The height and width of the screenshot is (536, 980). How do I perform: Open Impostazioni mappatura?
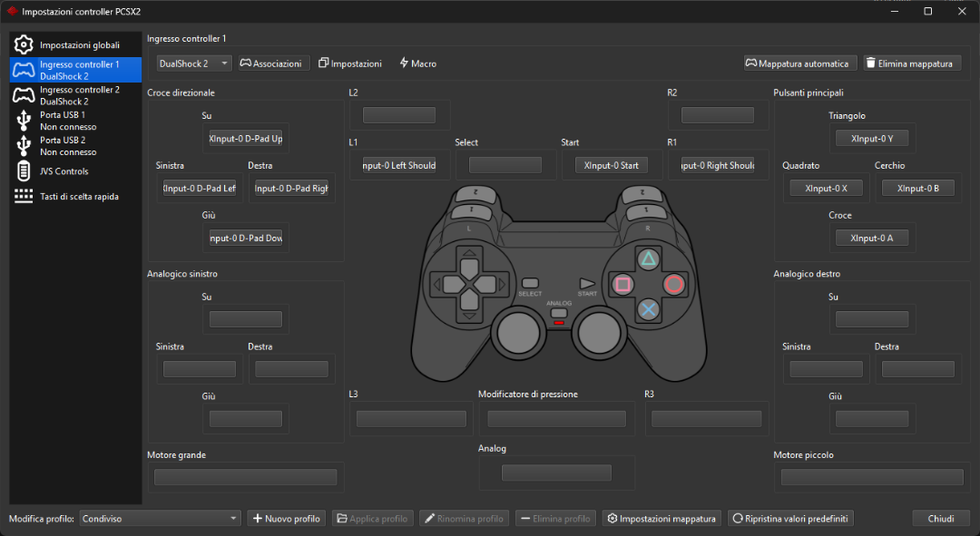click(661, 519)
